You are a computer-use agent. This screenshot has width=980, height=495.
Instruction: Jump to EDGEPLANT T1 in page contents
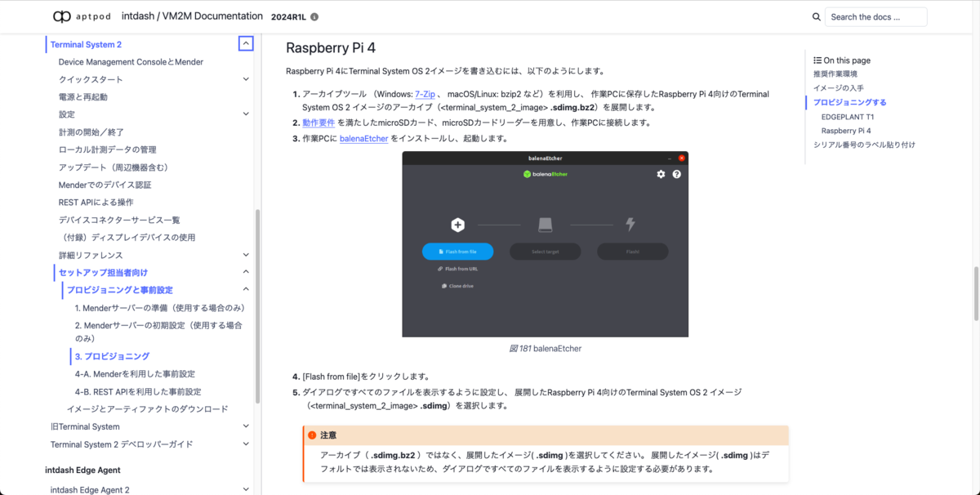tap(848, 117)
